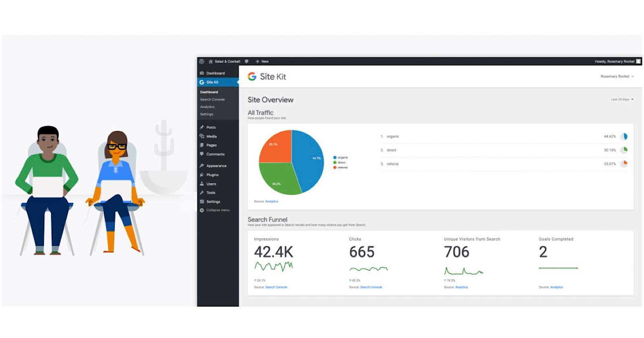Click the user avatar beside Howdy, Rosemary Rocket
Image resolution: width=644 pixels, height=338 pixels.
point(638,62)
